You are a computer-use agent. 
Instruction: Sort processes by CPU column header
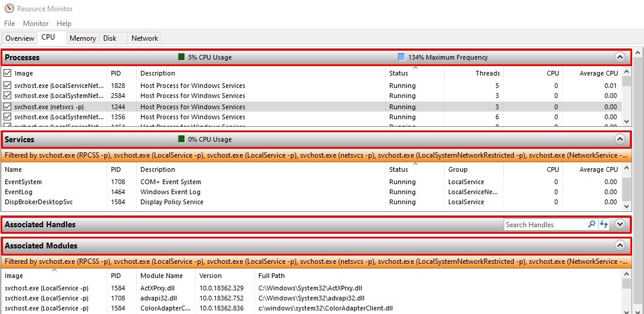[533, 73]
